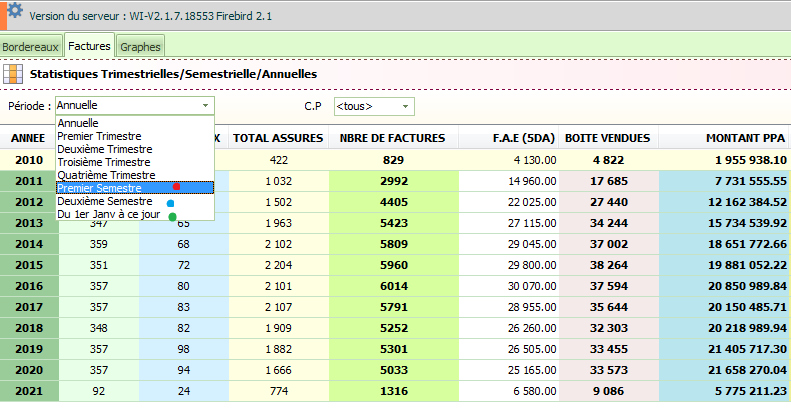Screen dimensions: 791x415
Task: Choose Annuelle from the period list
Action: coord(78,123)
